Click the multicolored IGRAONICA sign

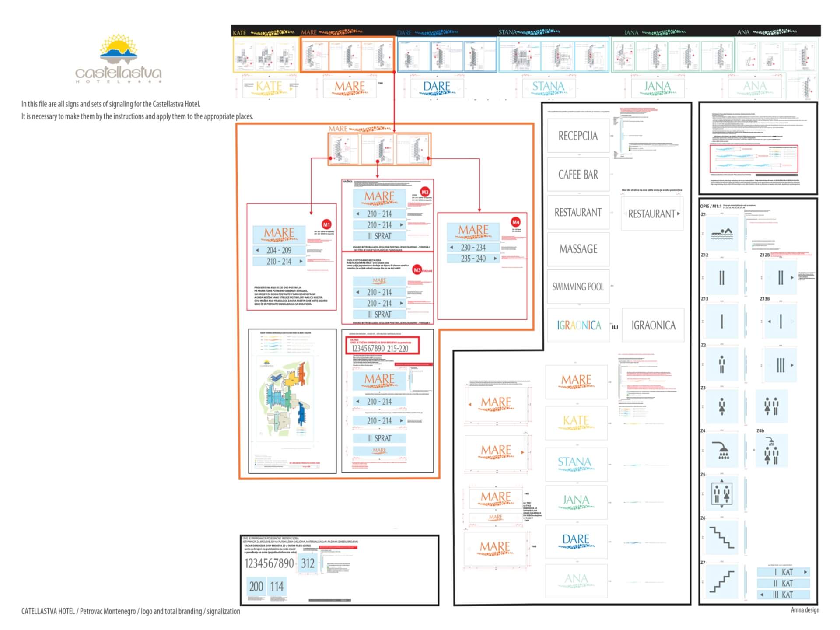coord(578,325)
